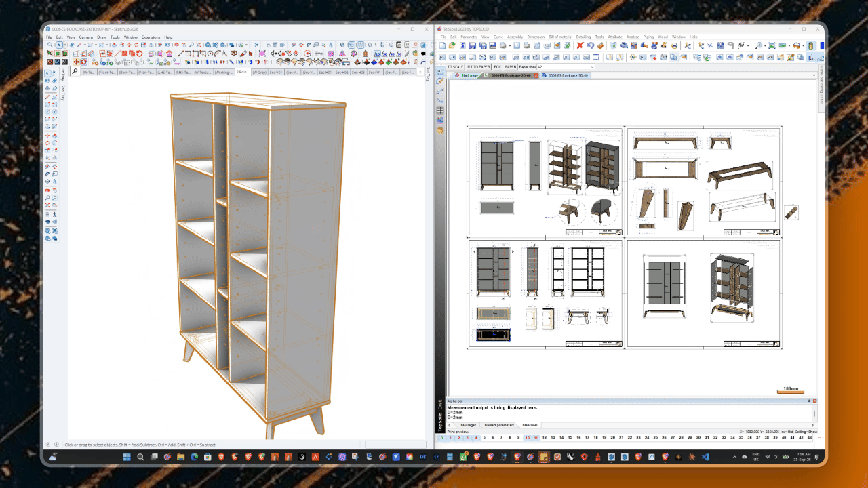868x488 pixels.
Task: Open TopSolid Wood menu
Action: click(x=663, y=37)
